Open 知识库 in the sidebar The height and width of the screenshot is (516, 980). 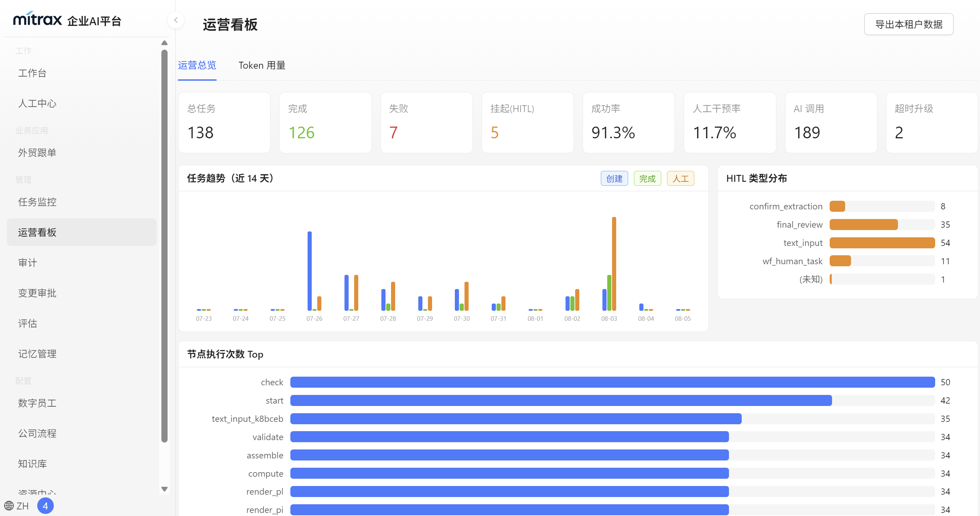(x=81, y=464)
